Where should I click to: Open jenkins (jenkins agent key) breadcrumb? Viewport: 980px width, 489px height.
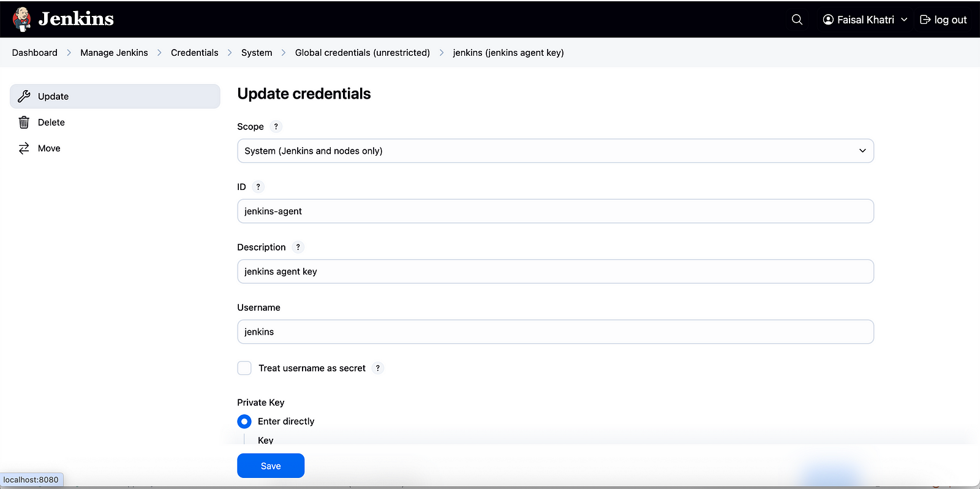click(508, 53)
